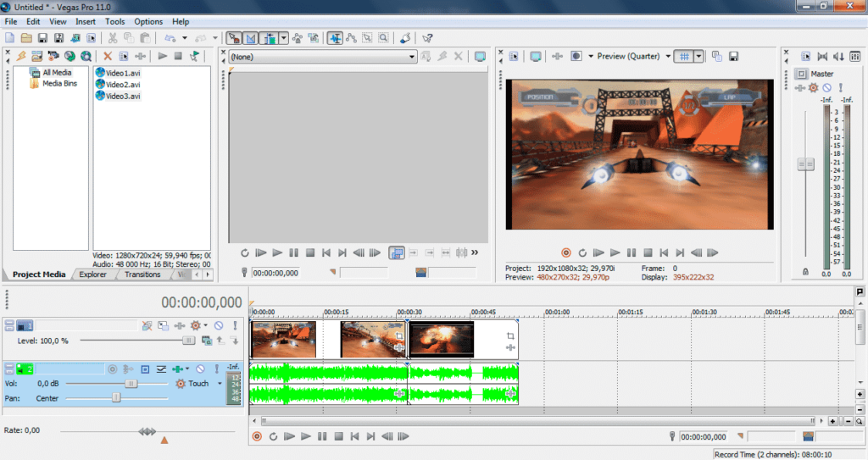Open Media FX in Project Media toolbar
This screenshot has width=868, height=460.
(x=140, y=56)
